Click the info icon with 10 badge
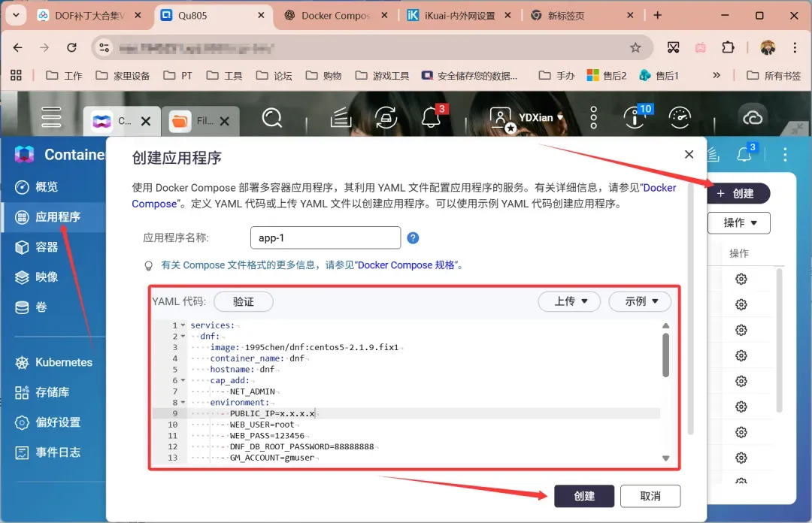This screenshot has width=812, height=523. [634, 117]
